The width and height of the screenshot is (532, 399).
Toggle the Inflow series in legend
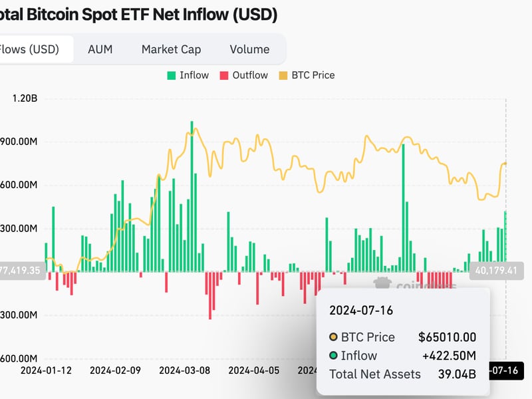(188, 75)
